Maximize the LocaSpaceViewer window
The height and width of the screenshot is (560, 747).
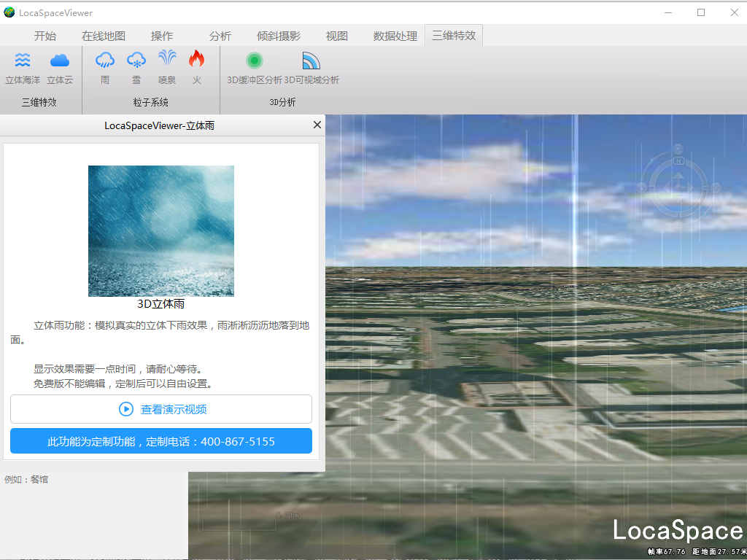click(x=701, y=12)
